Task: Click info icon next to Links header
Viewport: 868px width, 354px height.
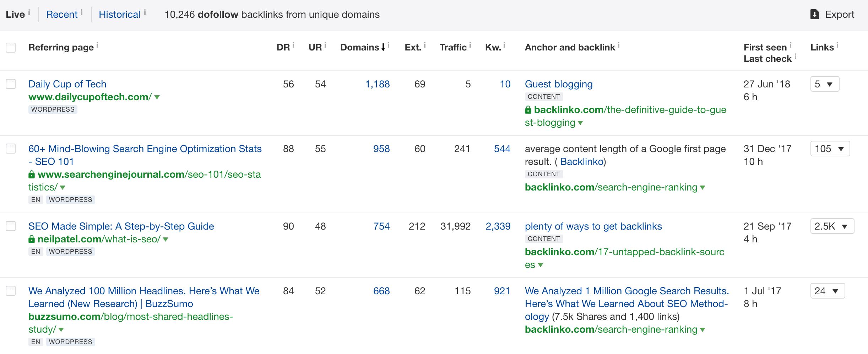Action: coord(837,45)
